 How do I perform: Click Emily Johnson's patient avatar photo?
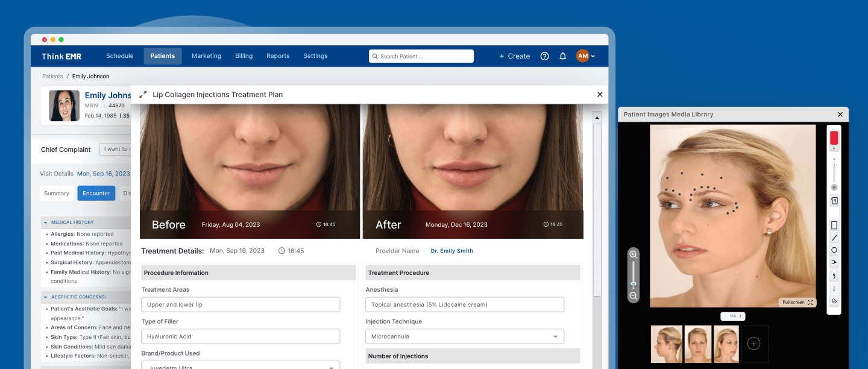coord(64,106)
